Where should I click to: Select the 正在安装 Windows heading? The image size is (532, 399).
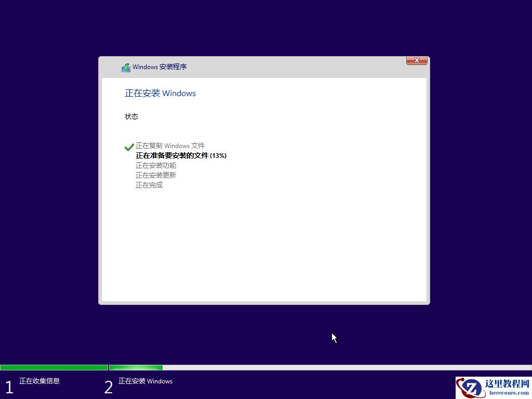(x=160, y=93)
